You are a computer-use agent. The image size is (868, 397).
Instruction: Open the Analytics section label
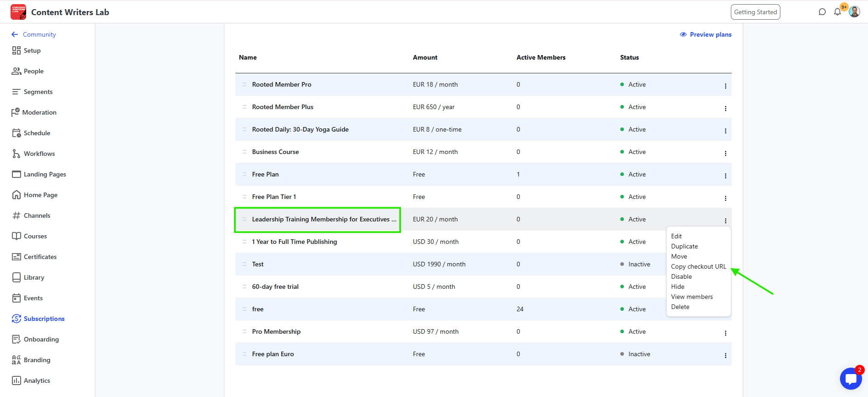coord(37,380)
